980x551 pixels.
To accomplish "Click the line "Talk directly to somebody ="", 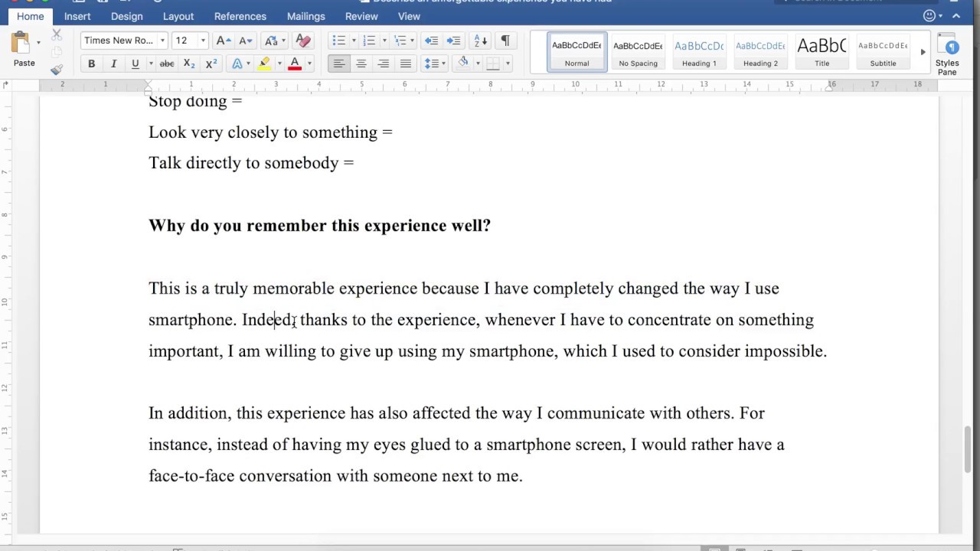I will 251,163.
